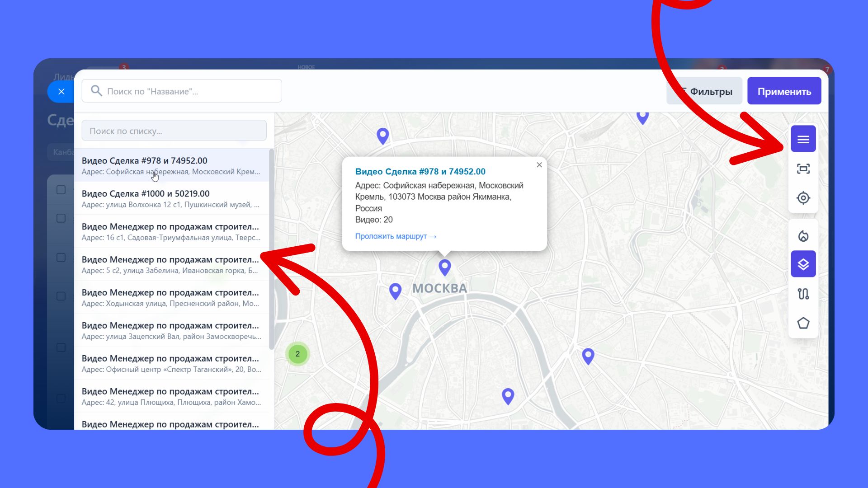Screen dimensions: 868x488
Task: Toggle the list panel hamburger icon
Action: tap(803, 139)
